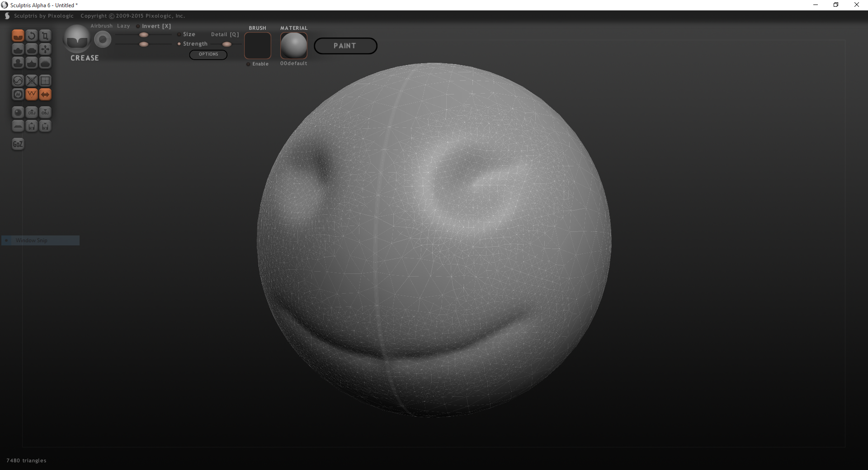Click the Import OBJ icon
868x470 pixels.
[32, 113]
